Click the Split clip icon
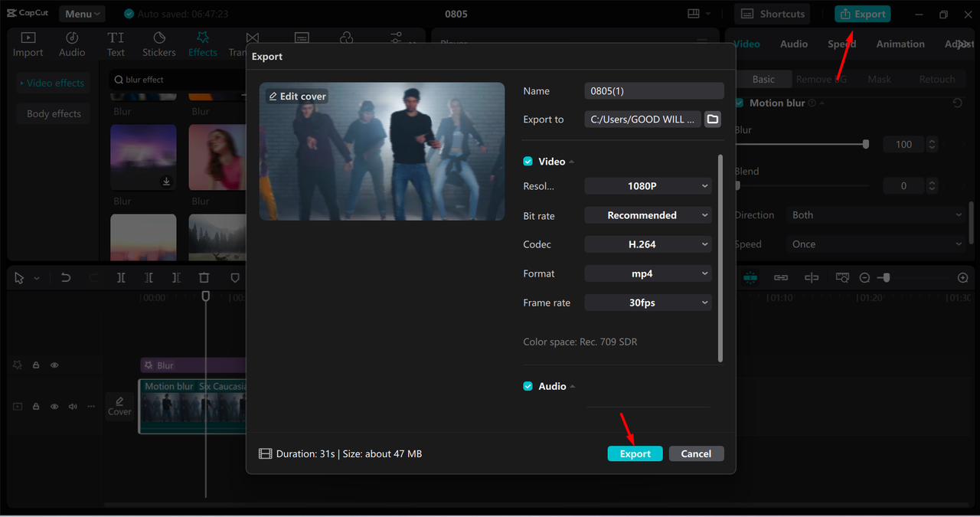The width and height of the screenshot is (980, 517). [x=121, y=278]
